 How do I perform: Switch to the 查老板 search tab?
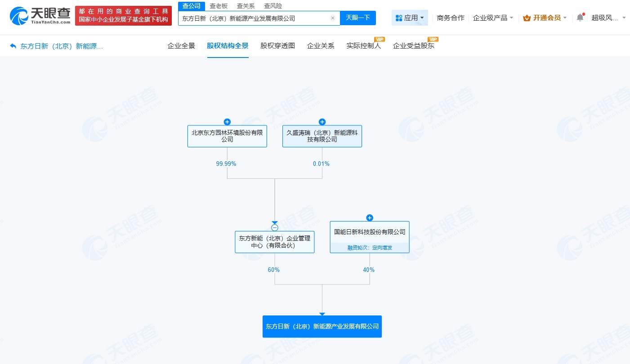pos(219,6)
